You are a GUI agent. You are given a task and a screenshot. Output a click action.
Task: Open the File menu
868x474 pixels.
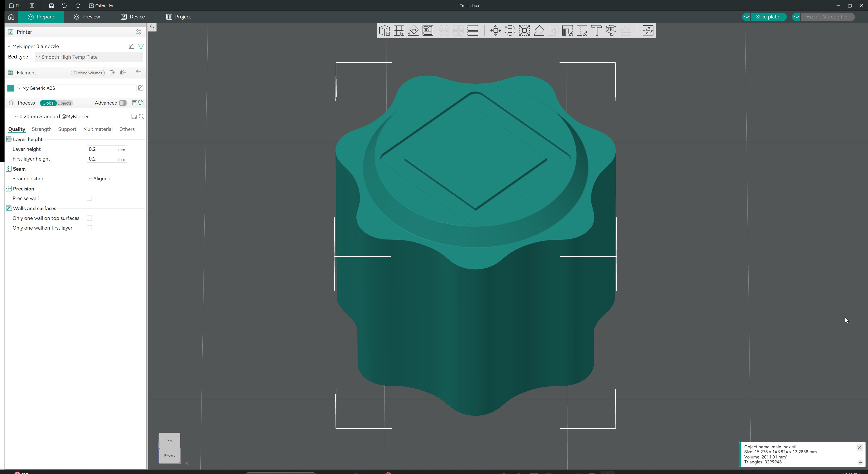[16, 6]
